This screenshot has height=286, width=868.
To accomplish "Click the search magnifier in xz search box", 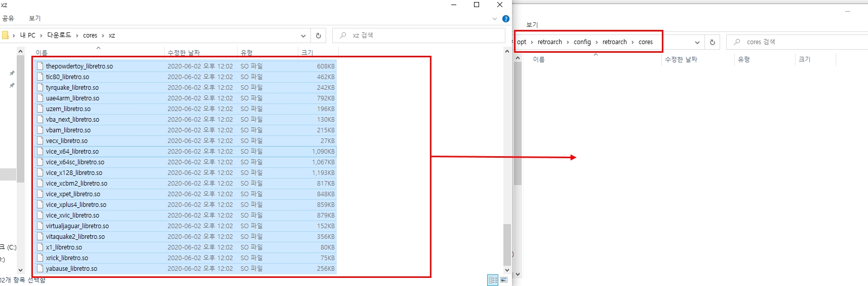I will (343, 35).
